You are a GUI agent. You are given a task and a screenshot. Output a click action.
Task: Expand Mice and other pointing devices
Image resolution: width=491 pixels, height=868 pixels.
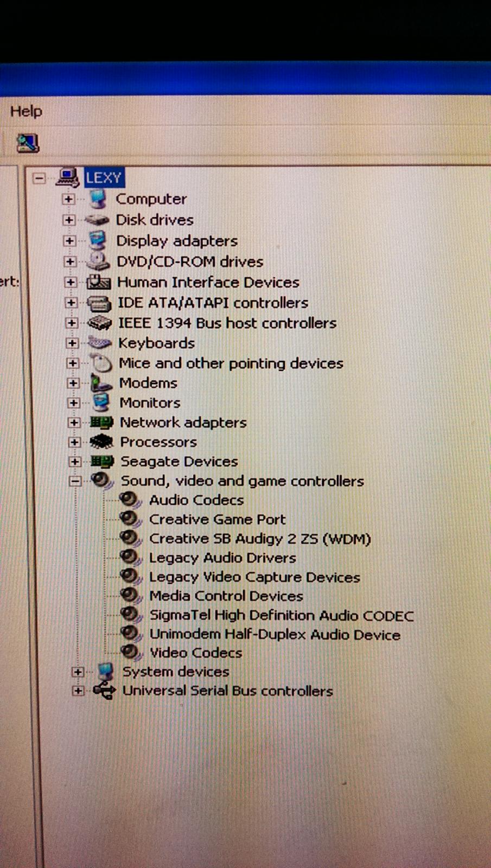point(72,363)
